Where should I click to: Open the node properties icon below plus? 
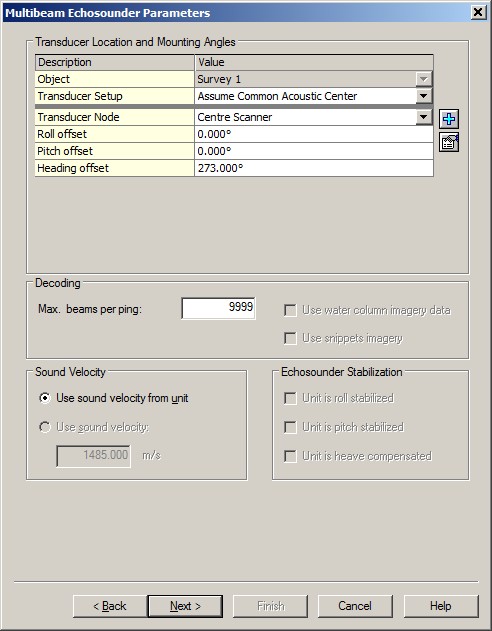pyautogui.click(x=449, y=142)
